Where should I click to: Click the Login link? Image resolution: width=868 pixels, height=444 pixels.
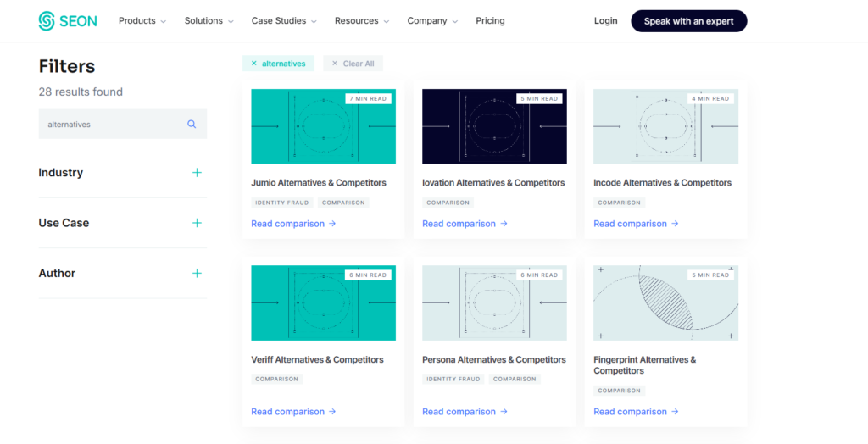(x=605, y=21)
